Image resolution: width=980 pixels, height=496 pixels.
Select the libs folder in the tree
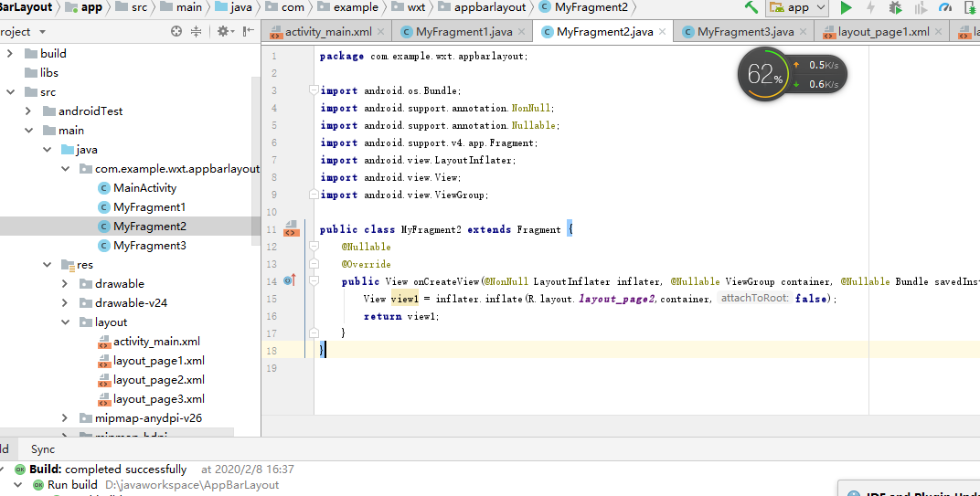click(41, 73)
